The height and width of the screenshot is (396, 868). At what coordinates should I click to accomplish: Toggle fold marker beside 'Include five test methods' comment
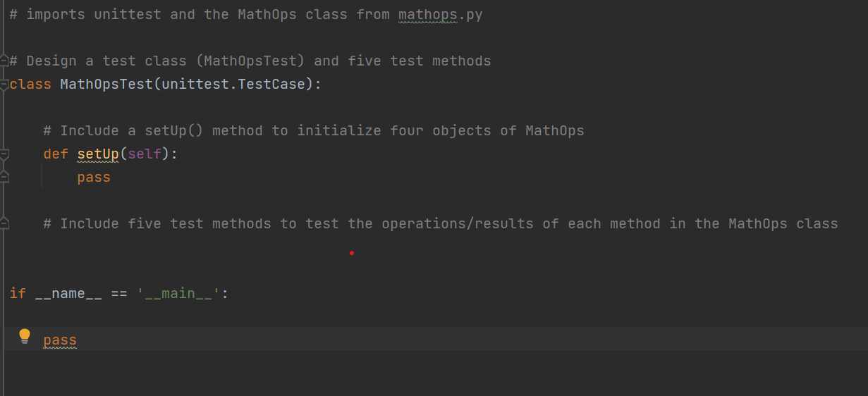coord(4,223)
